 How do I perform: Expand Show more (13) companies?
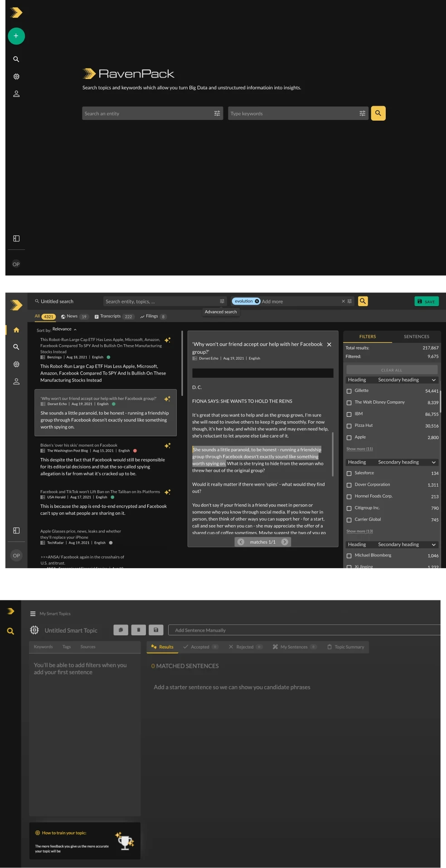[x=359, y=531]
